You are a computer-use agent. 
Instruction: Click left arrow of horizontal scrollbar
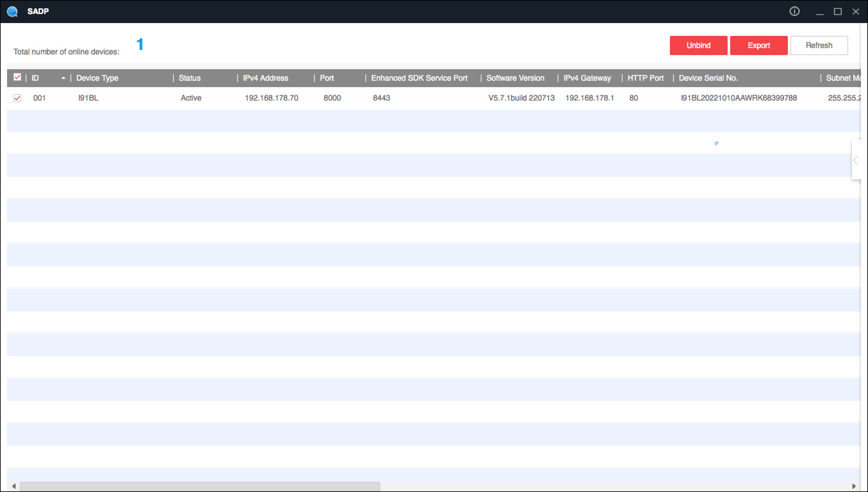coord(14,486)
